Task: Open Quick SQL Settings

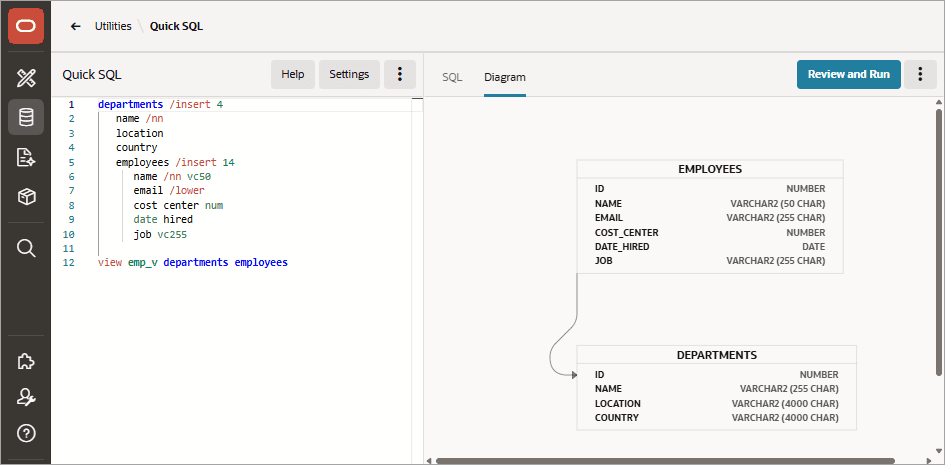Action: pyautogui.click(x=349, y=74)
